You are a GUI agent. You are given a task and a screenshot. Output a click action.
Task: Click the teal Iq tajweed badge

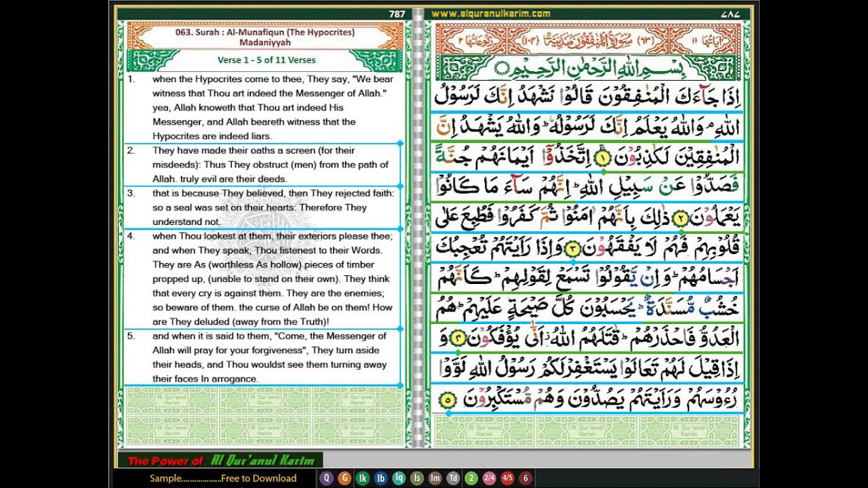399,478
